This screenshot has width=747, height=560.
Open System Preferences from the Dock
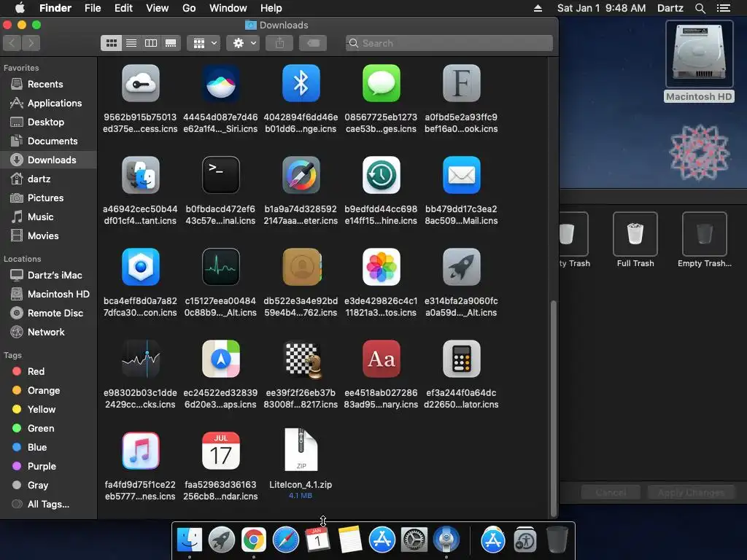pyautogui.click(x=414, y=540)
